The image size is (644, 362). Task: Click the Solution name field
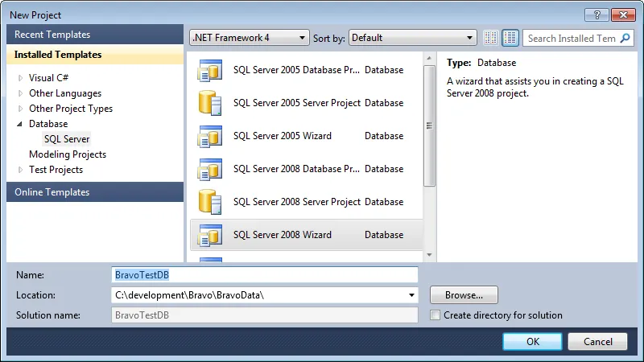[x=265, y=315]
